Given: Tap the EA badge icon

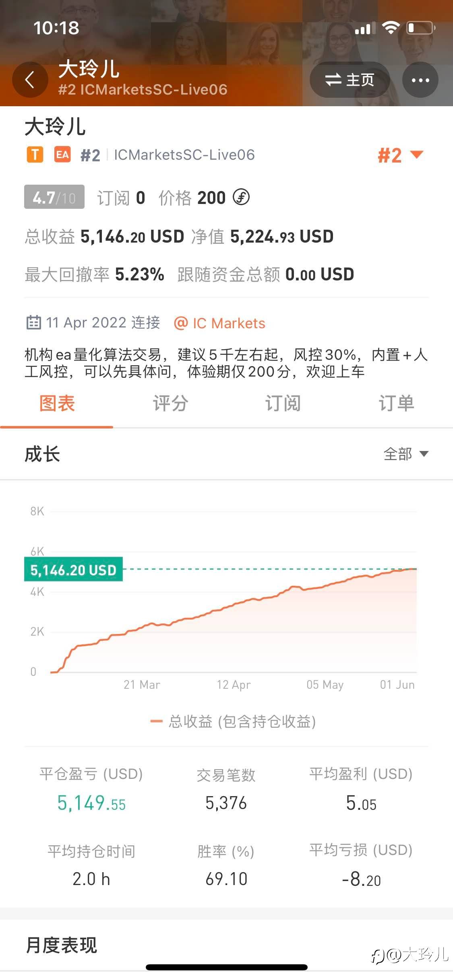Looking at the screenshot, I should 62,154.
